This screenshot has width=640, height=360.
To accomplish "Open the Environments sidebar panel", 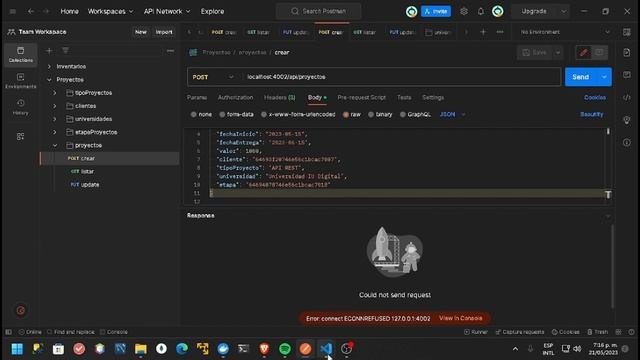I will 20,80.
